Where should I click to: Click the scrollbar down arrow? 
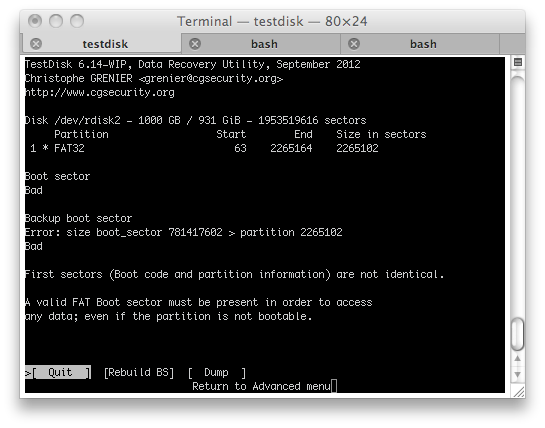click(x=518, y=374)
